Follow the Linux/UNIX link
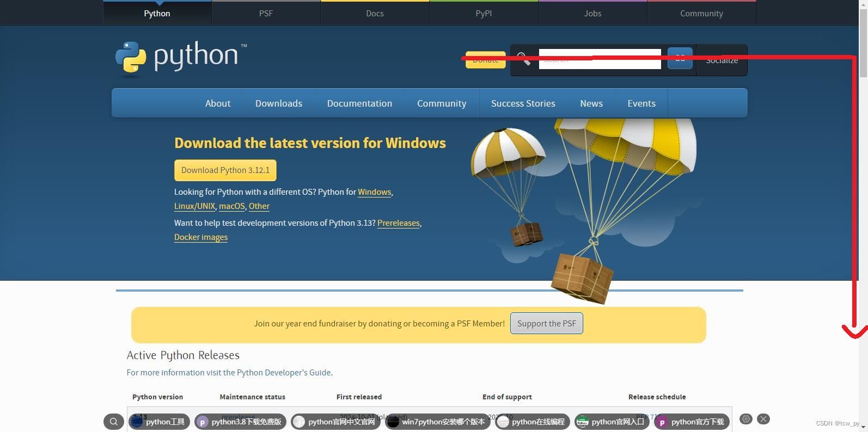868x432 pixels. coord(194,206)
